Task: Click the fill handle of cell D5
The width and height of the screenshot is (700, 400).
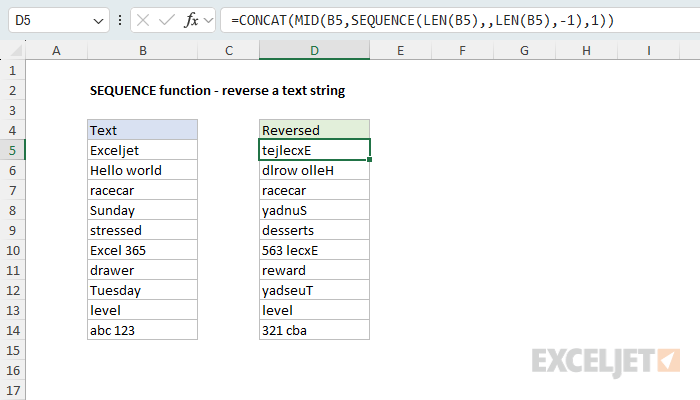Action: 370,159
